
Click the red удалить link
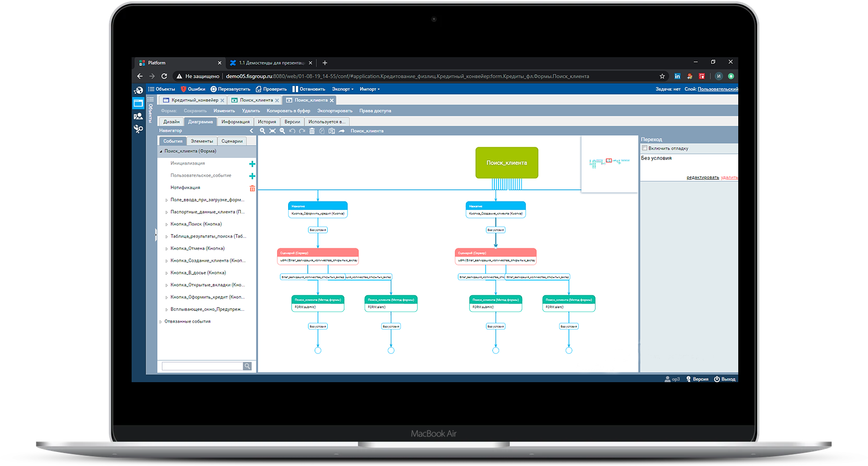pyautogui.click(x=729, y=178)
